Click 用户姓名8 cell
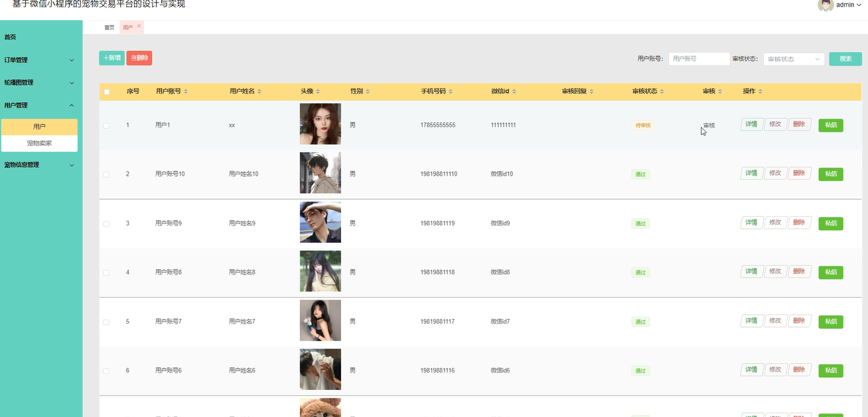Image resolution: width=868 pixels, height=417 pixels. tap(242, 272)
